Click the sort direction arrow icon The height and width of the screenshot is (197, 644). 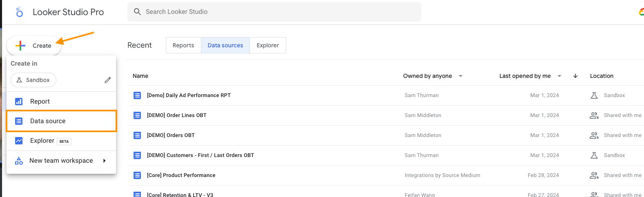coord(575,76)
